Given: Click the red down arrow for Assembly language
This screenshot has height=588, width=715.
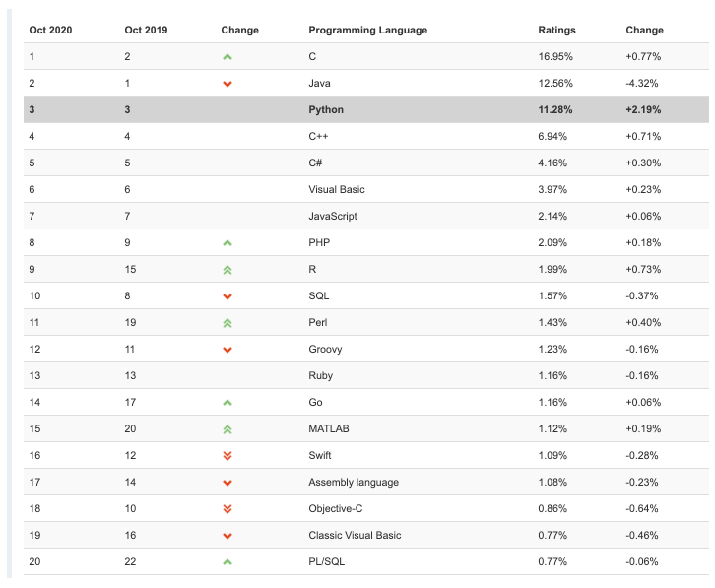Looking at the screenshot, I should [227, 483].
